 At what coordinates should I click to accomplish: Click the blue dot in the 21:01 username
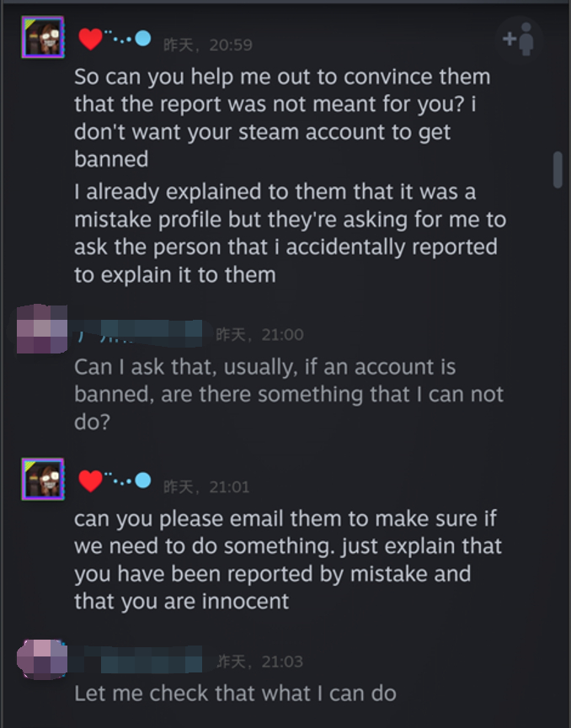143,481
